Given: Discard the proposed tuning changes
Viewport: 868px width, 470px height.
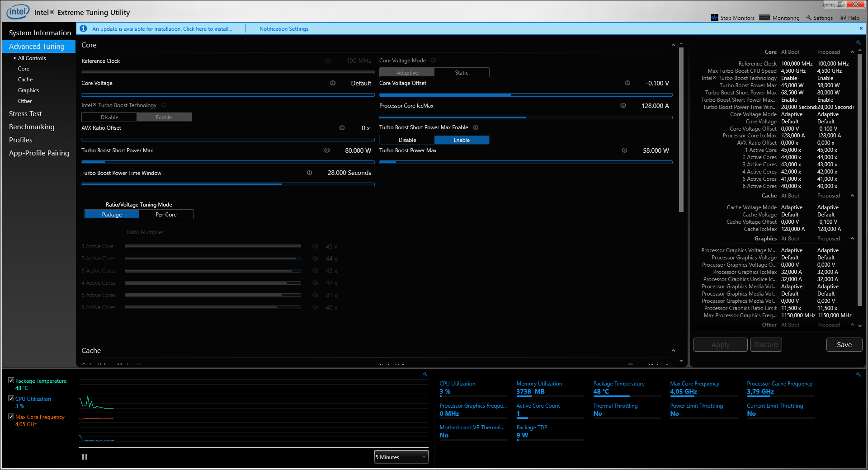Looking at the screenshot, I should (766, 345).
